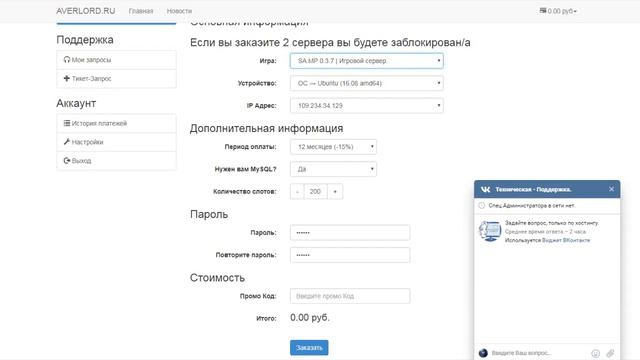Close the VK support chat widget

tap(611, 189)
